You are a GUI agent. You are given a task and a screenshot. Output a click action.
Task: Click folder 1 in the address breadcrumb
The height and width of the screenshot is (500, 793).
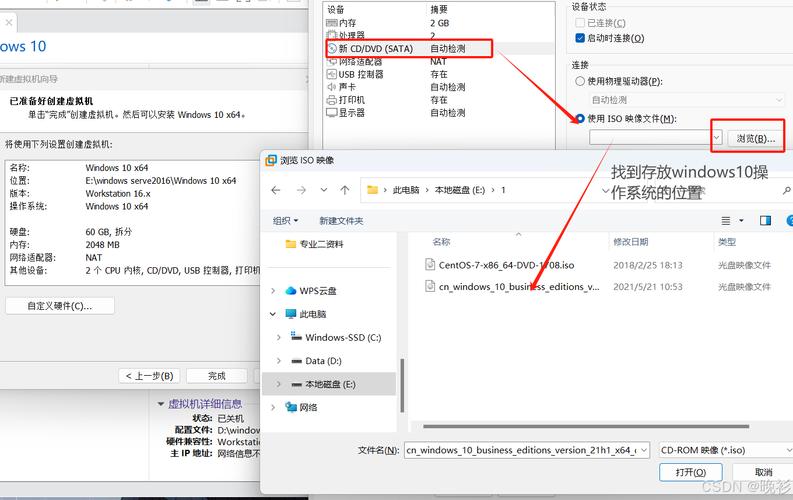[503, 190]
